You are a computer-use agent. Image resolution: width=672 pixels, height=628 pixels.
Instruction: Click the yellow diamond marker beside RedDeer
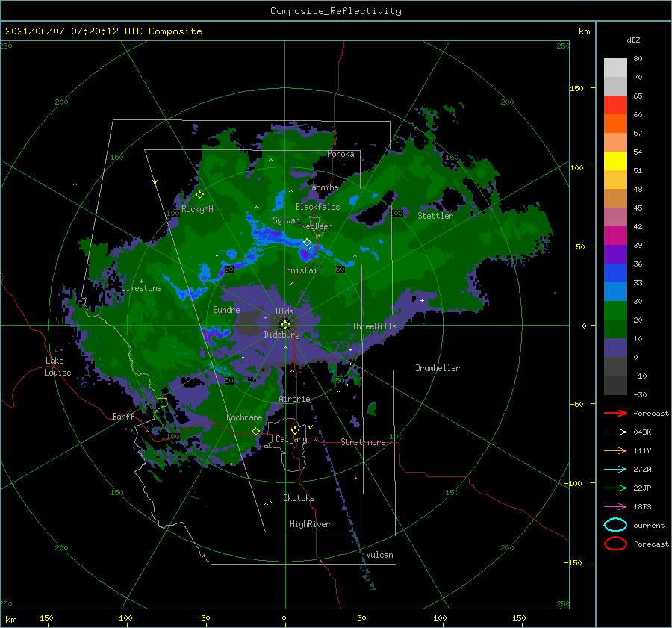(x=308, y=243)
